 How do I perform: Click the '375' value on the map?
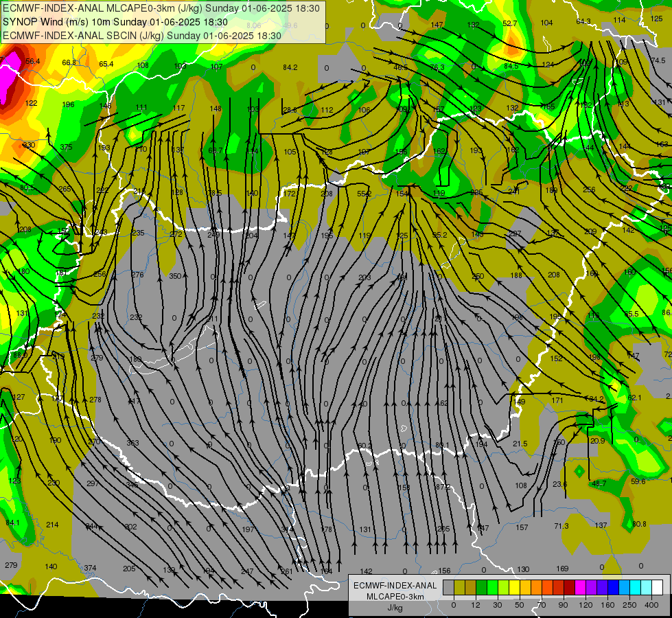pos(66,147)
